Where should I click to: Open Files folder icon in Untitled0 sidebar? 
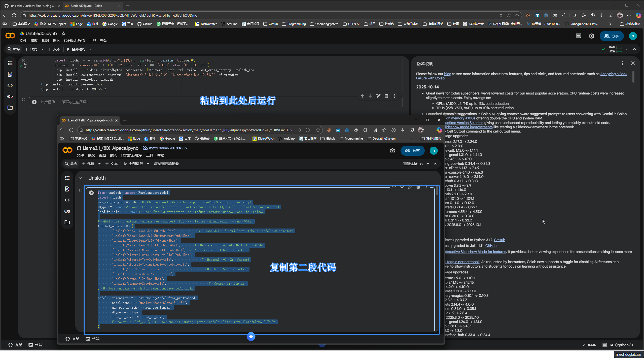(10, 108)
